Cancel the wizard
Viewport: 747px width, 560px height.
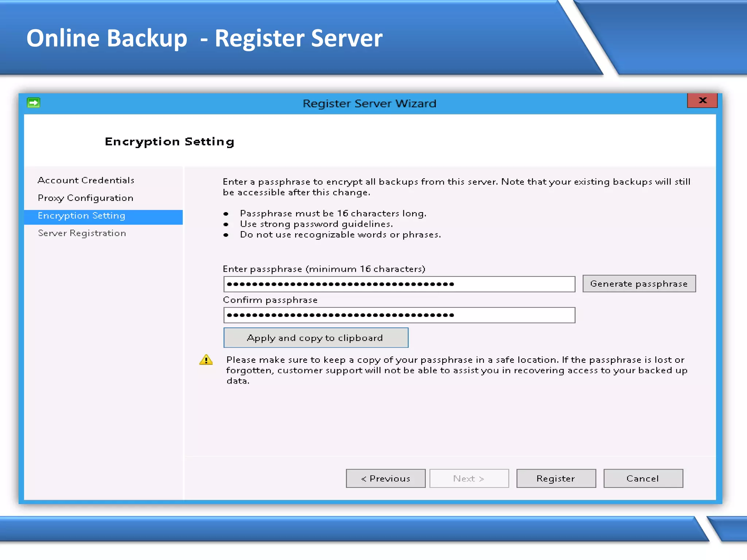coord(643,478)
